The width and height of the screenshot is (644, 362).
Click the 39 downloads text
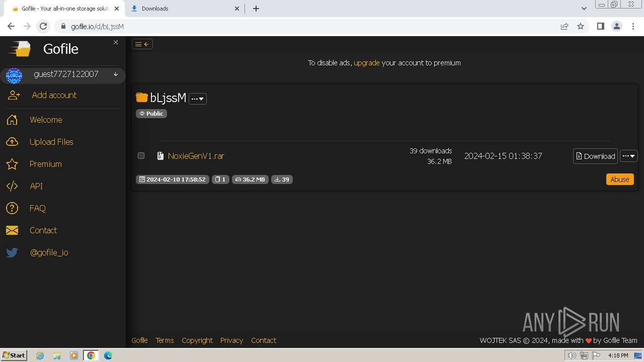[431, 151]
